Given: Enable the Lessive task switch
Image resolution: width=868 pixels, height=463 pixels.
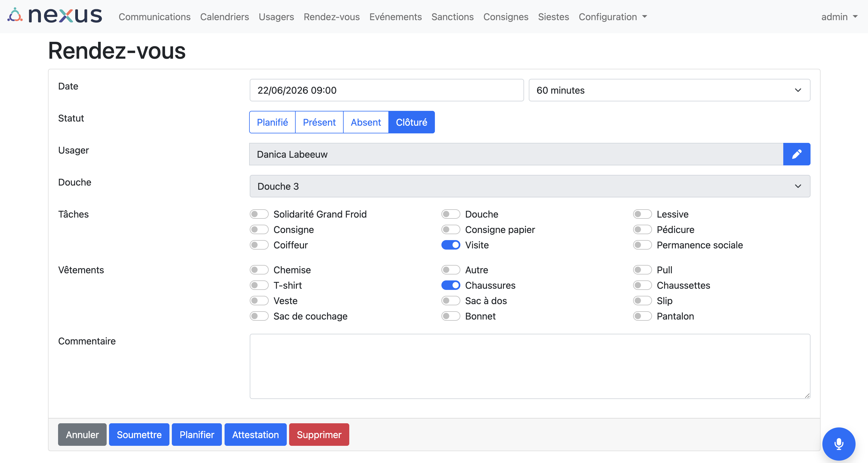Looking at the screenshot, I should tap(642, 214).
